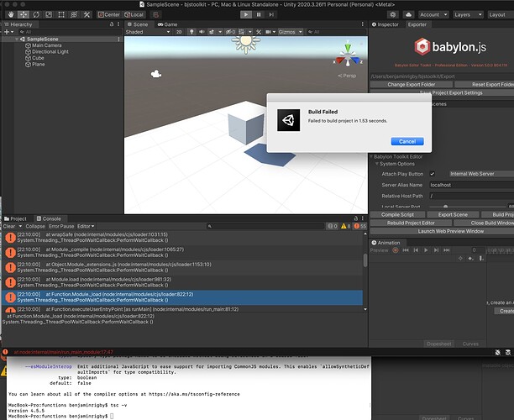This screenshot has height=420, width=514.
Task: Open the Layout dropdown
Action: [500, 14]
